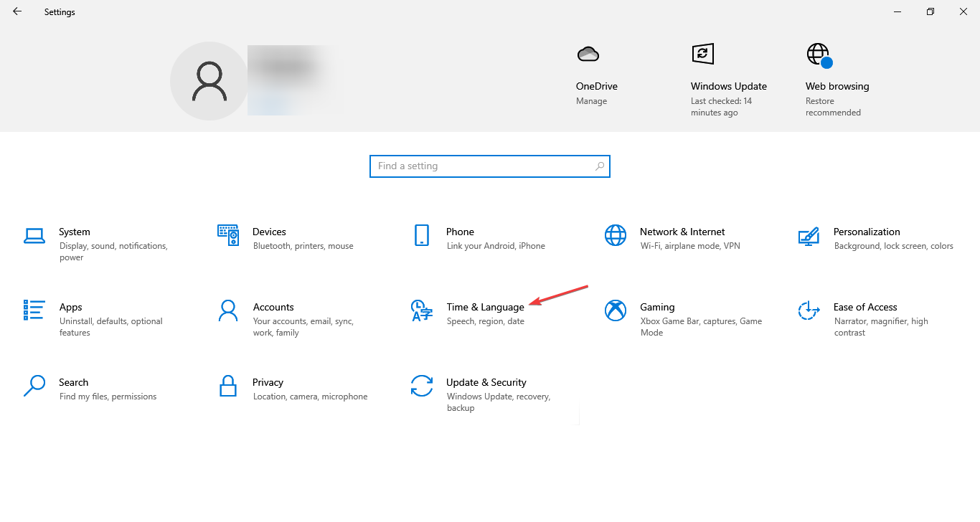
Task: Click in the Find a setting field
Action: (x=490, y=166)
